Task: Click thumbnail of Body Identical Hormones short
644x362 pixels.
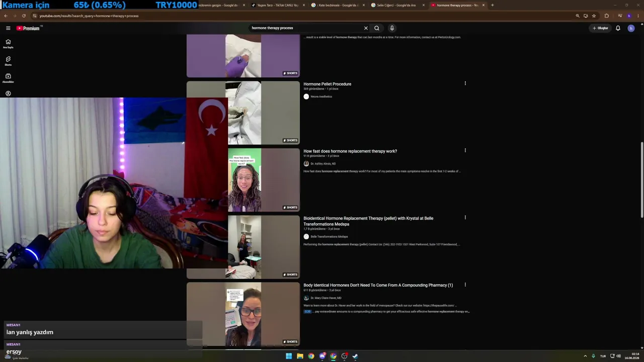Action: click(x=243, y=314)
